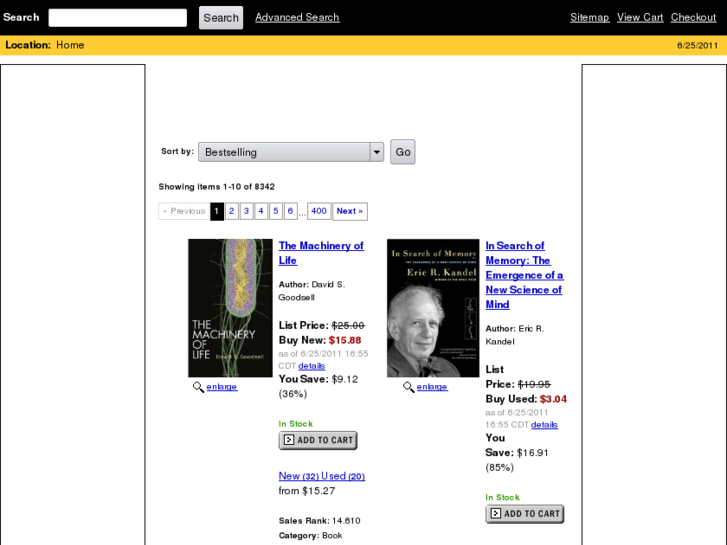Click the Home location breadcrumb
The height and width of the screenshot is (545, 727).
tap(70, 45)
